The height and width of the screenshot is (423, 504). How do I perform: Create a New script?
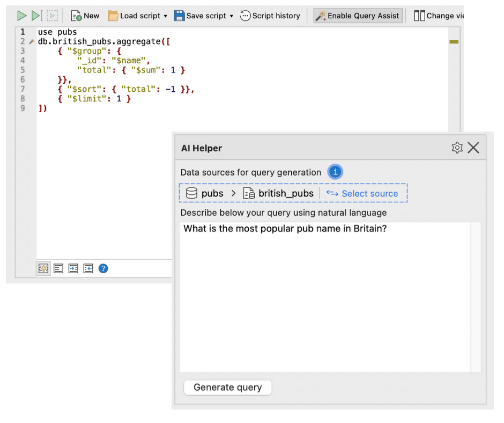click(x=85, y=16)
